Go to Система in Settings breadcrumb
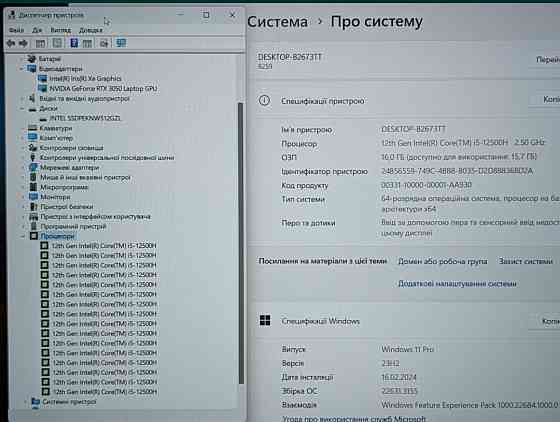Screen dimensions: 560x422 pos(278,22)
